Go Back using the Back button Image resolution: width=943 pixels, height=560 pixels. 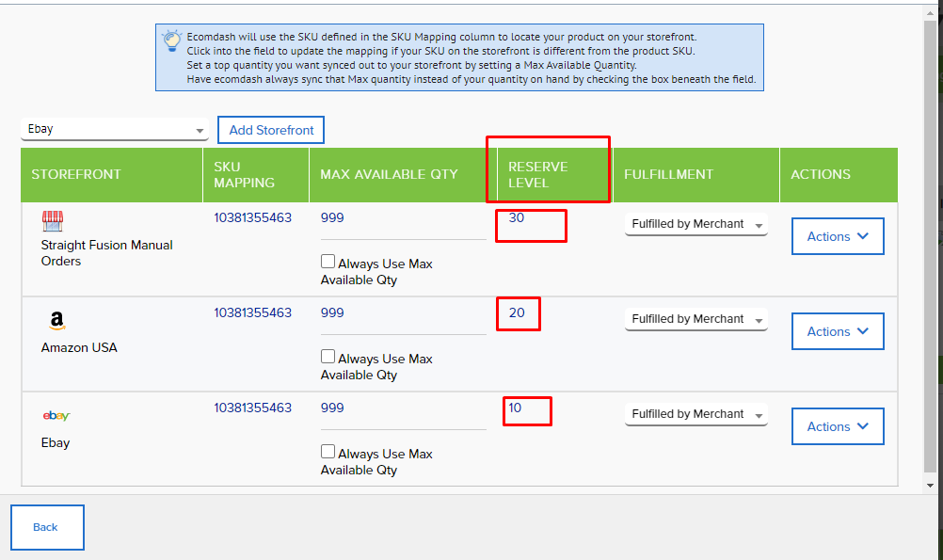pyautogui.click(x=47, y=527)
